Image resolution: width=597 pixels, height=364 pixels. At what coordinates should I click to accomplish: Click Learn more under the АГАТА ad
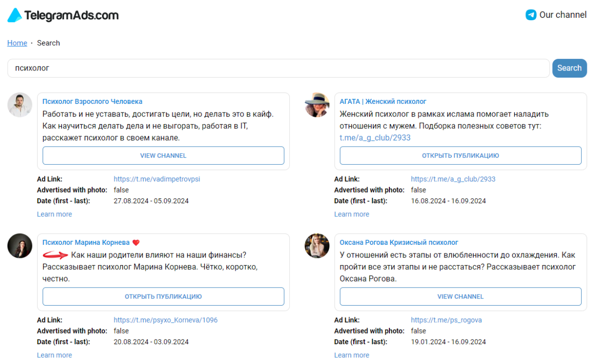pyautogui.click(x=351, y=214)
